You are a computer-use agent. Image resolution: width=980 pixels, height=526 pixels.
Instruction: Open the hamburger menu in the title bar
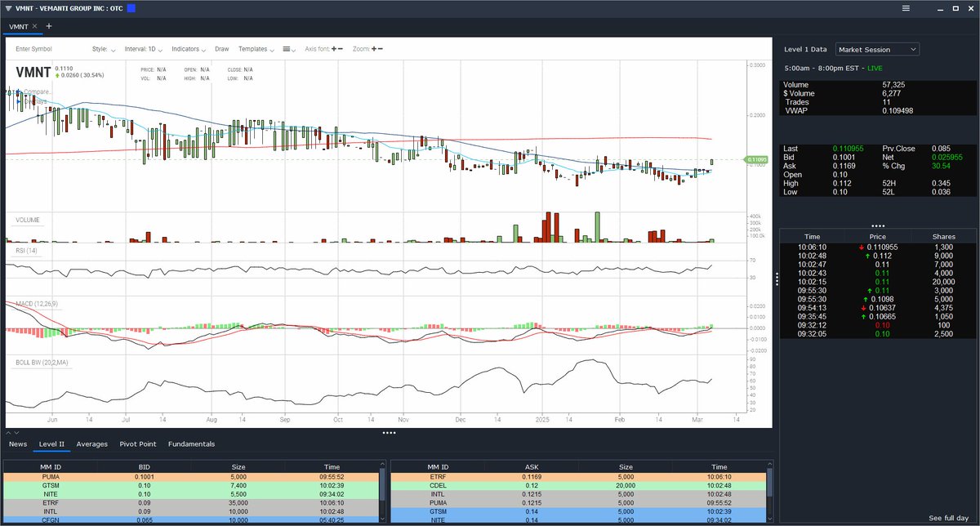pyautogui.click(x=905, y=8)
